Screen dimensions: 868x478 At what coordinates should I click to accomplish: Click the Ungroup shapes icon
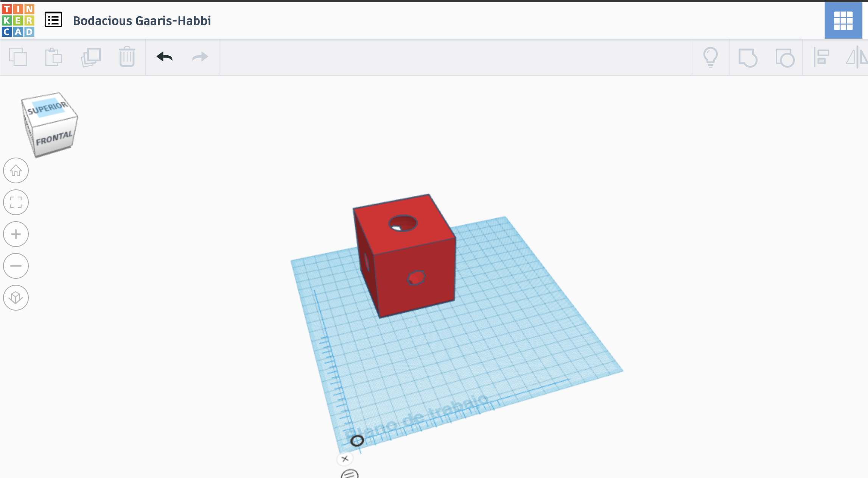point(785,58)
